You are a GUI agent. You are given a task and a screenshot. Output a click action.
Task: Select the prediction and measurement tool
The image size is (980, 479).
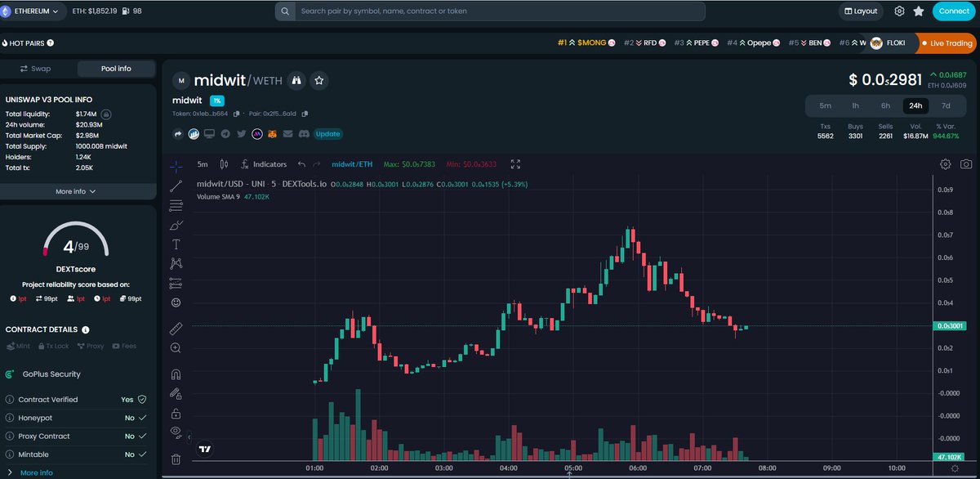coord(176,283)
